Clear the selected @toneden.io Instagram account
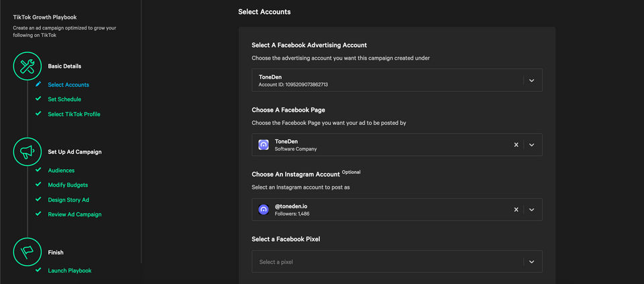Viewport: 644px width, 284px height. tap(517, 209)
